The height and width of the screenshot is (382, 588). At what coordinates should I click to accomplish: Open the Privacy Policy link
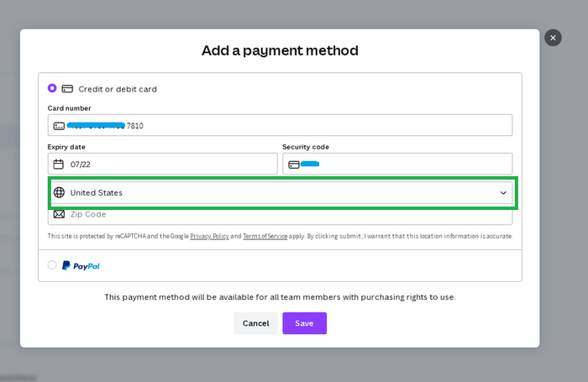[209, 237]
